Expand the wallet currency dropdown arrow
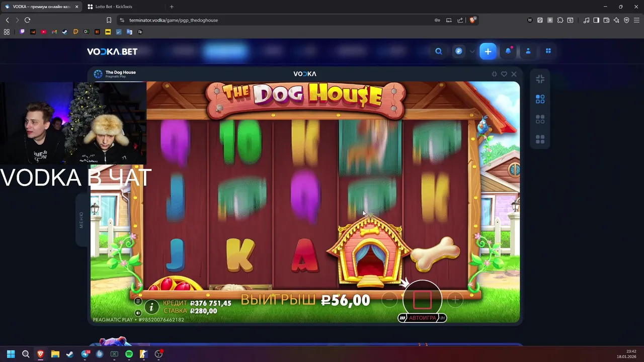The height and width of the screenshot is (362, 644). tap(472, 51)
